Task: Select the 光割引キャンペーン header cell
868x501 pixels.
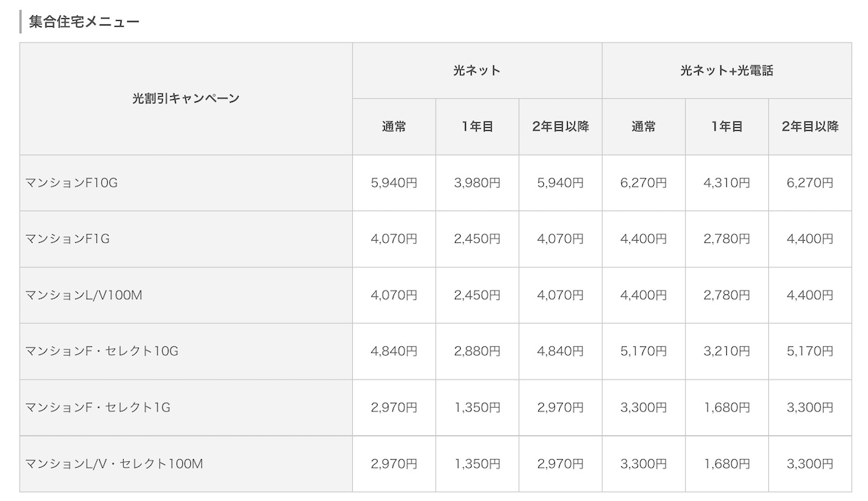Action: coord(186,98)
